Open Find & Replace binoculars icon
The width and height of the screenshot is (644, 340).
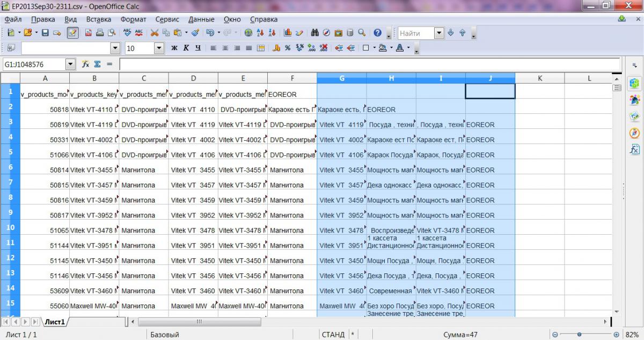pos(315,33)
